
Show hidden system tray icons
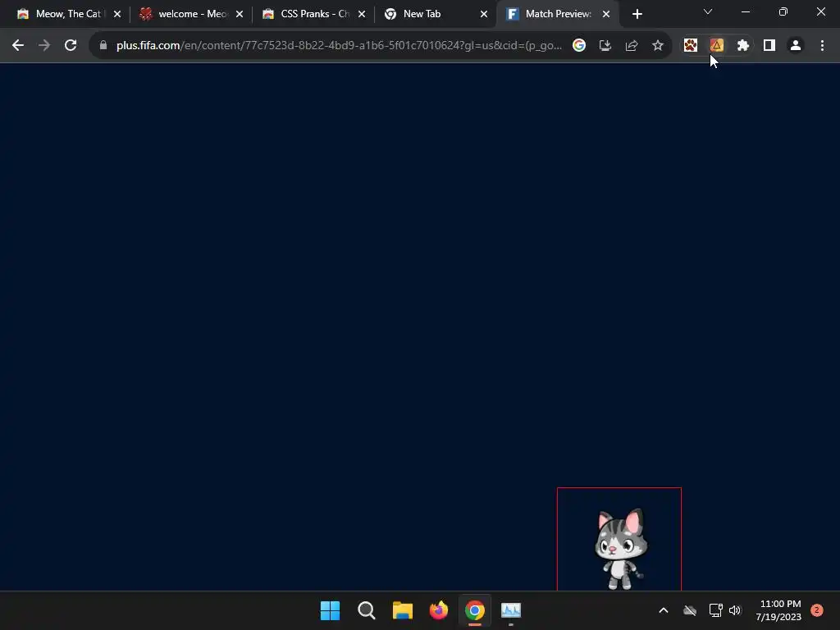pyautogui.click(x=663, y=610)
